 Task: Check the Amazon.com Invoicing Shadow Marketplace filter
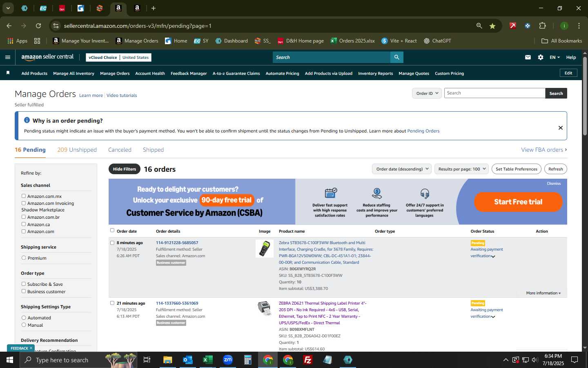[x=24, y=203]
